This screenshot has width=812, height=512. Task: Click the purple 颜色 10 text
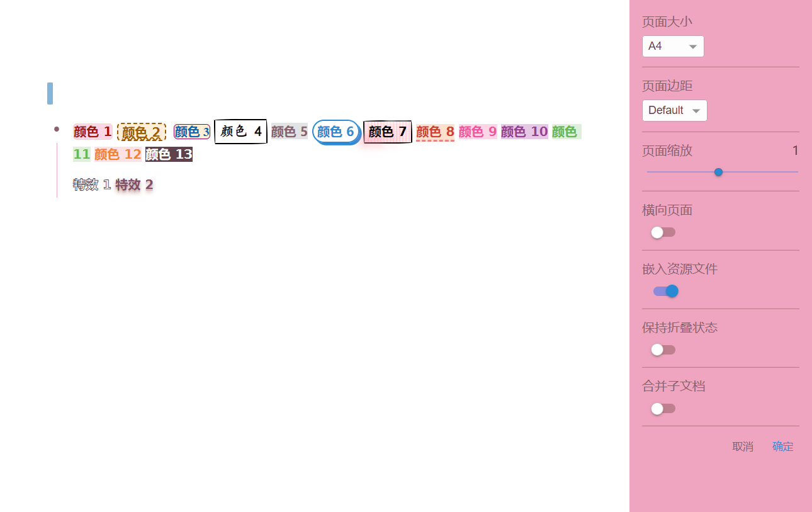tap(524, 132)
